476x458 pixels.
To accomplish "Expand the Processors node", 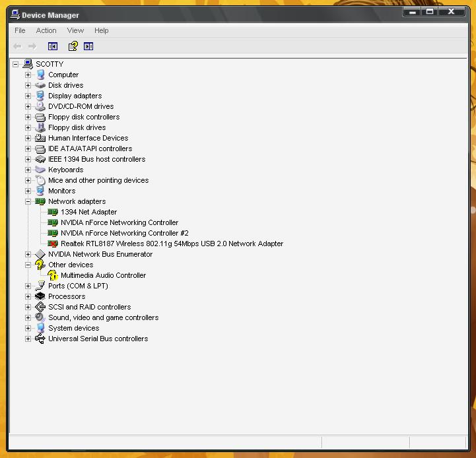I will (28, 296).
